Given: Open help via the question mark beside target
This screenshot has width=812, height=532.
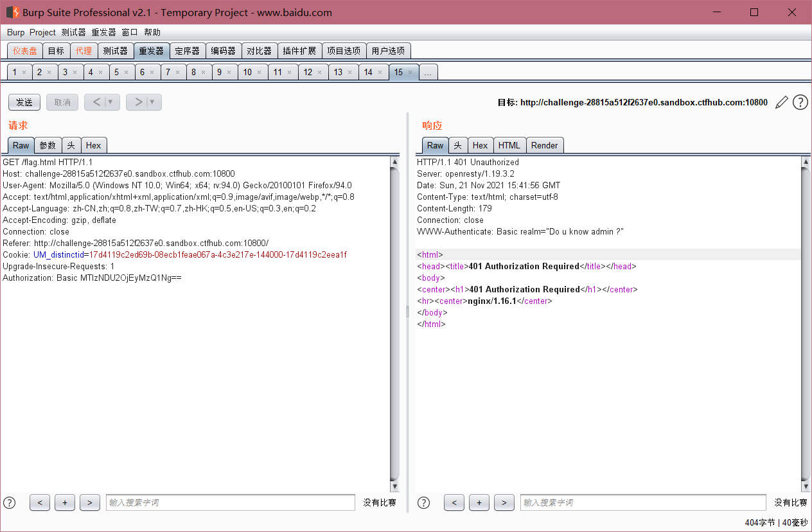Looking at the screenshot, I should (800, 102).
